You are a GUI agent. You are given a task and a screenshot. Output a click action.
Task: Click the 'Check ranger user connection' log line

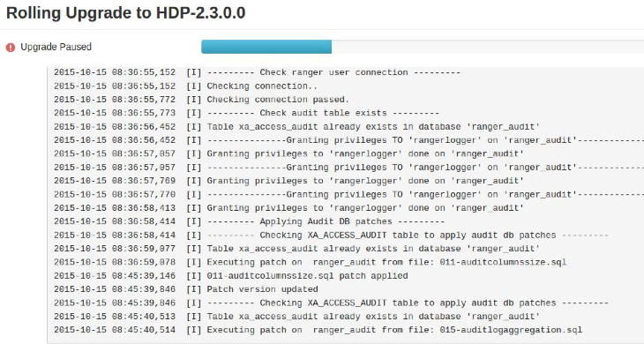pos(257,72)
